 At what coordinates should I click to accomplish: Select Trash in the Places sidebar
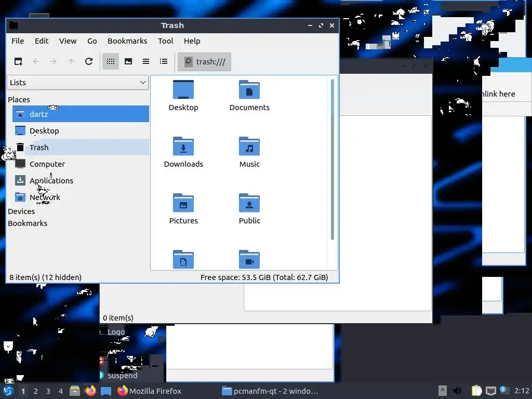pyautogui.click(x=81, y=147)
